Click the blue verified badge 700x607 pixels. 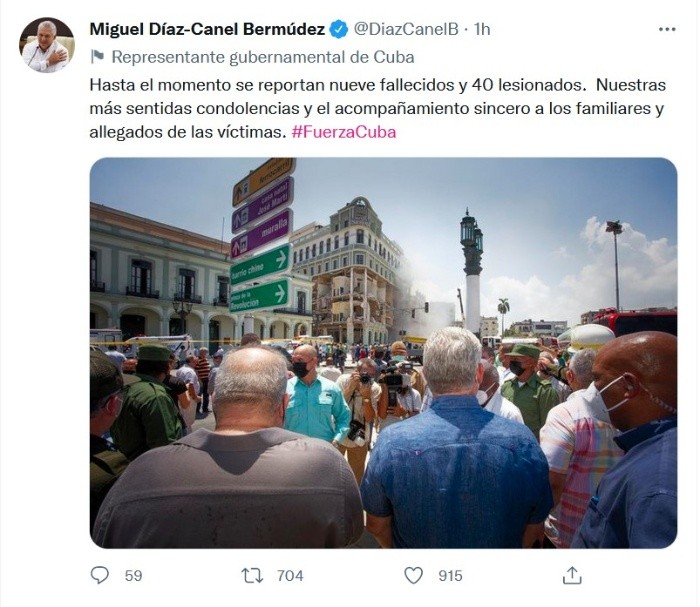[x=338, y=29]
